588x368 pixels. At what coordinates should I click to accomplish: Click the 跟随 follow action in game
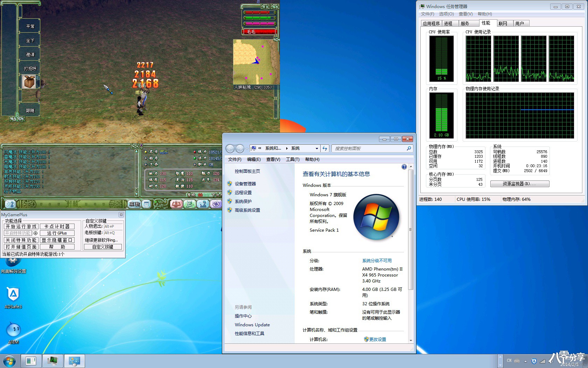point(30,110)
